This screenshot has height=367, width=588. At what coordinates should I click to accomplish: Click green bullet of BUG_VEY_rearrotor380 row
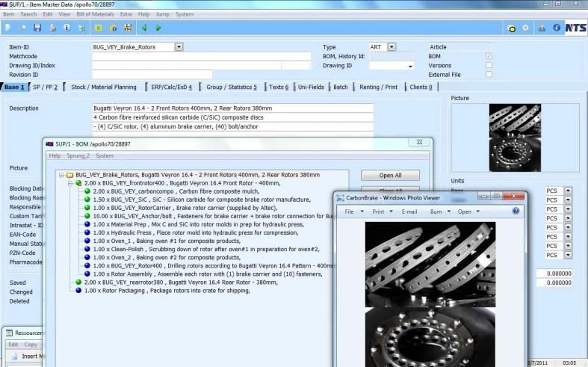(x=78, y=283)
